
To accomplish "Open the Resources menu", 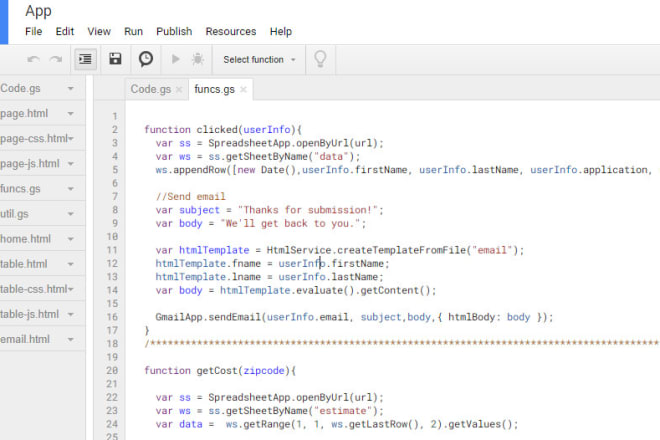I will coord(231,32).
